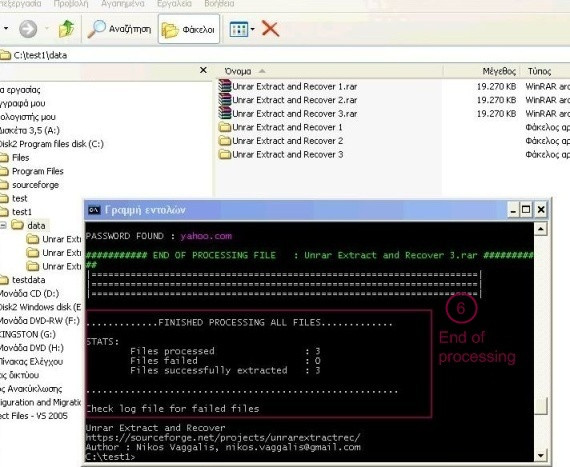Go up one folder level

(67, 29)
